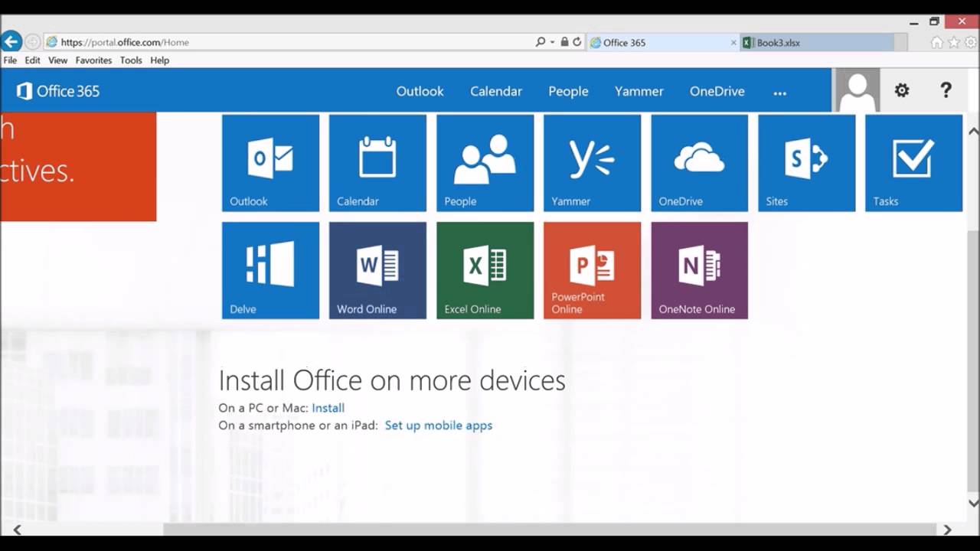The width and height of the screenshot is (980, 551).
Task: Open the Edit menu
Action: click(32, 60)
